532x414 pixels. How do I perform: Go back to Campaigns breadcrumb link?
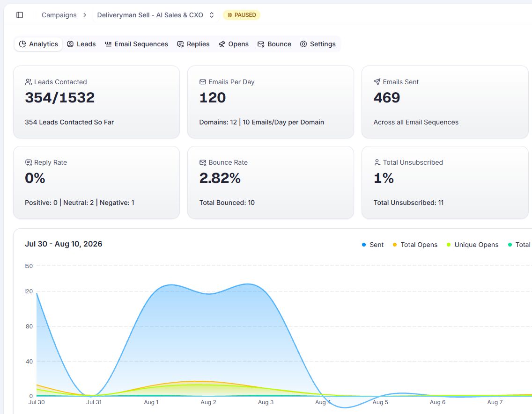tap(59, 15)
